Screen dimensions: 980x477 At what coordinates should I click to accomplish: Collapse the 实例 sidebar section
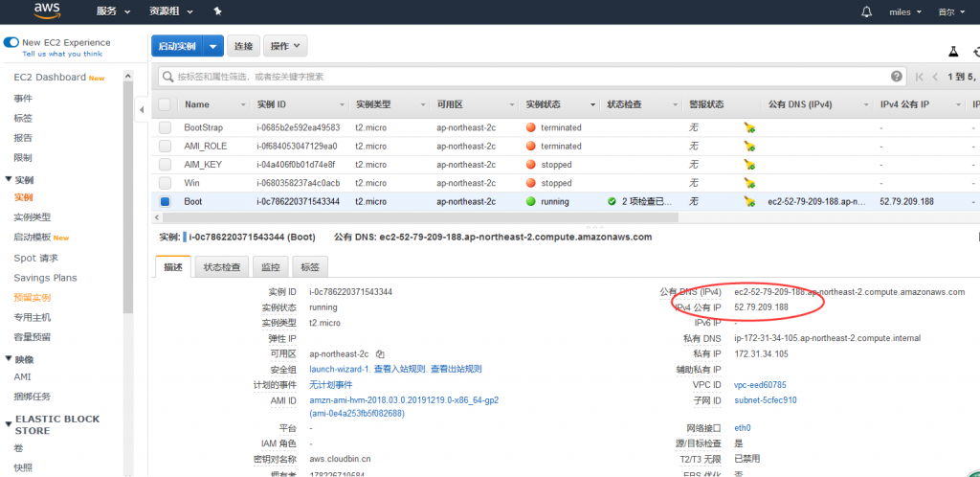tap(8, 179)
